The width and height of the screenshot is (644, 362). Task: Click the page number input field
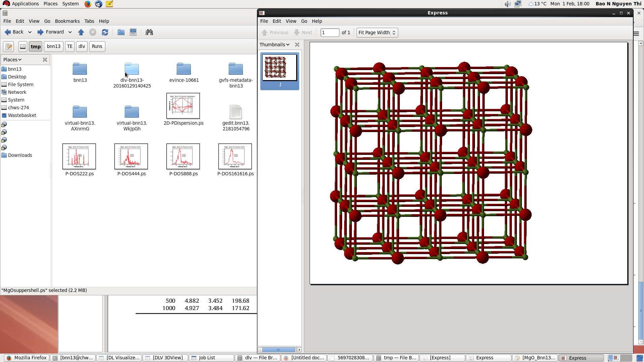pyautogui.click(x=330, y=33)
